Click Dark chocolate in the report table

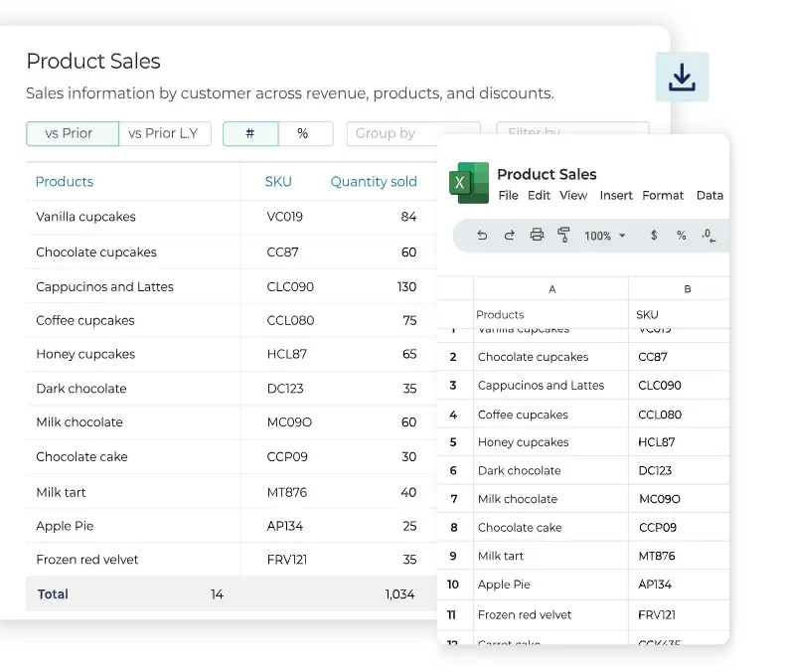click(x=81, y=389)
